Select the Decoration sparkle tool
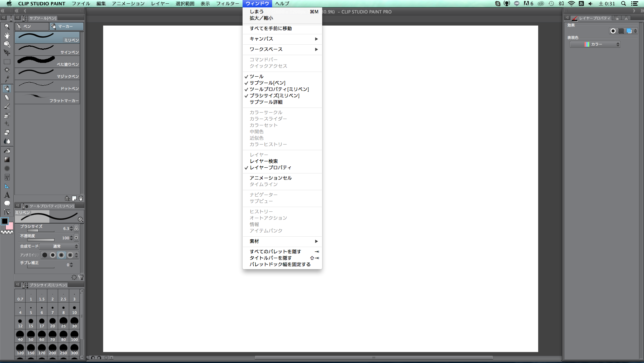This screenshot has height=363, width=644. click(x=7, y=124)
